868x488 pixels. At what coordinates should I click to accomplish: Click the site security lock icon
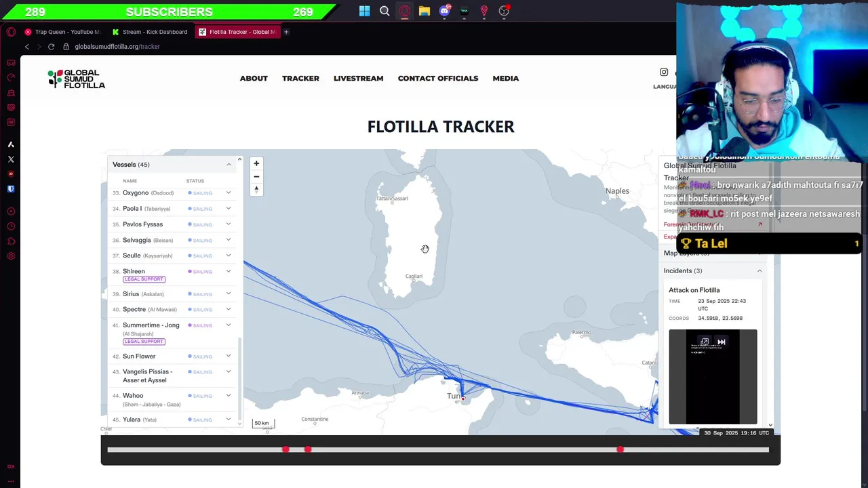pos(66,47)
